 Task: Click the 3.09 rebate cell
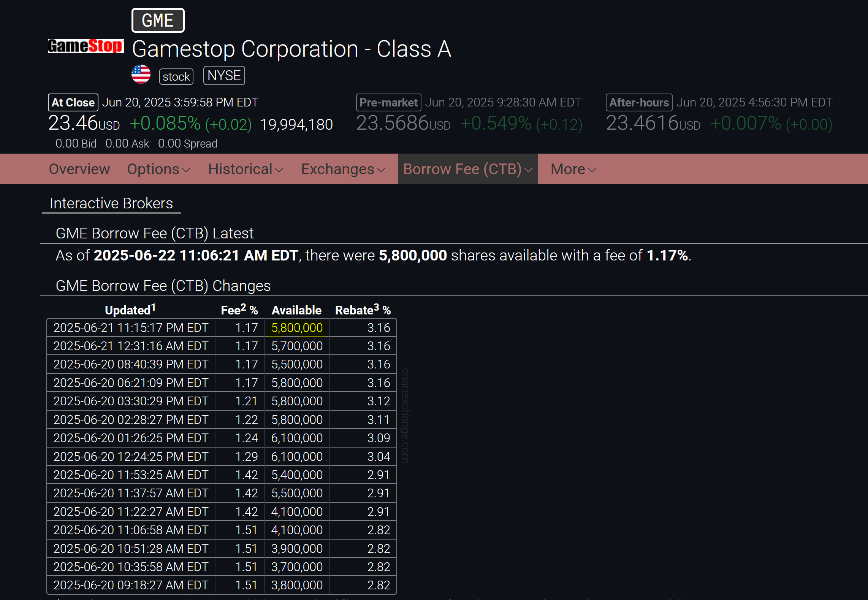coord(363,438)
